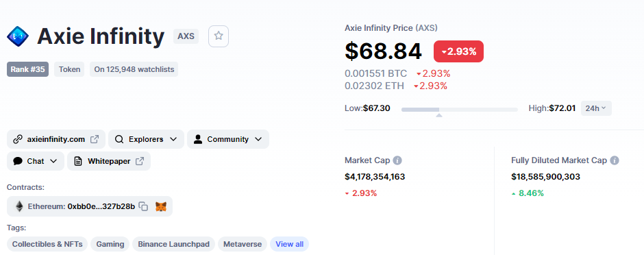Copy the Ethereum contract address icon
Screen dimensions: 644x268
[143, 206]
